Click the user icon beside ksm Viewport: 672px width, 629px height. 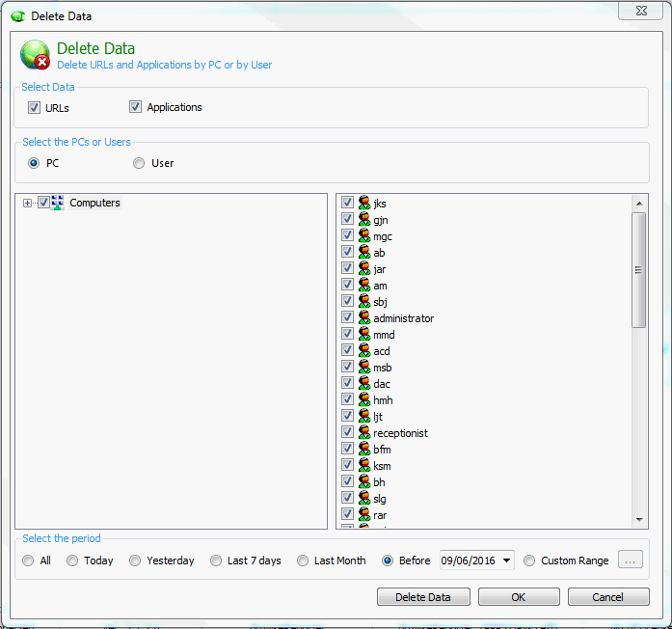pos(363,465)
